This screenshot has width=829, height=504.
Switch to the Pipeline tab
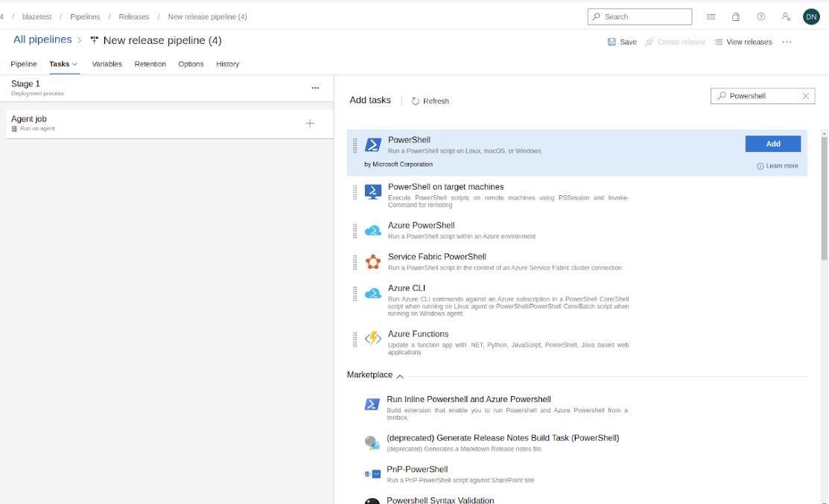pyautogui.click(x=24, y=64)
